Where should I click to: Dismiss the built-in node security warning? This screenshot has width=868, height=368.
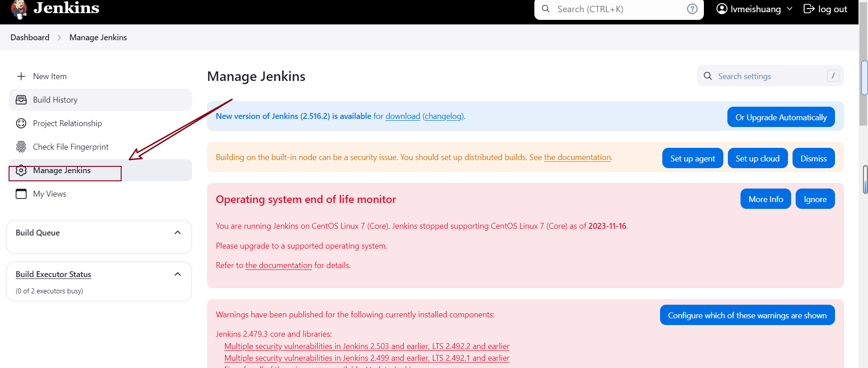pos(813,158)
